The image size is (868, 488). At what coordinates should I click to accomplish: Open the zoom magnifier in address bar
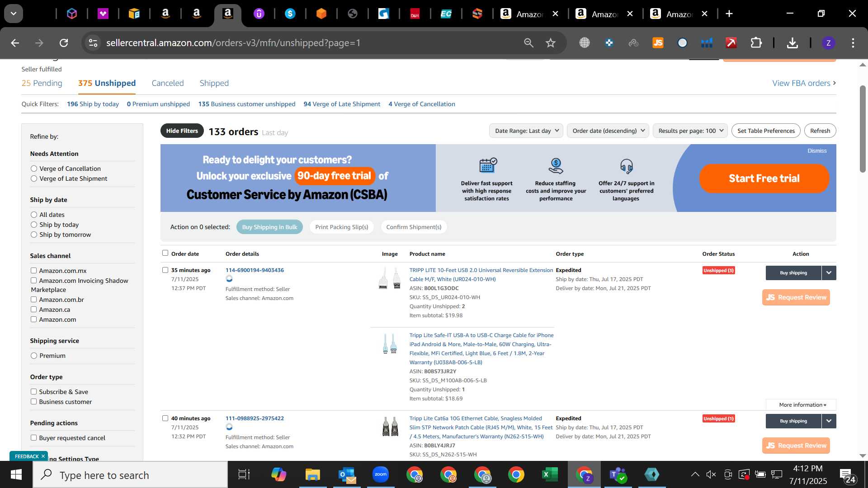click(x=528, y=43)
